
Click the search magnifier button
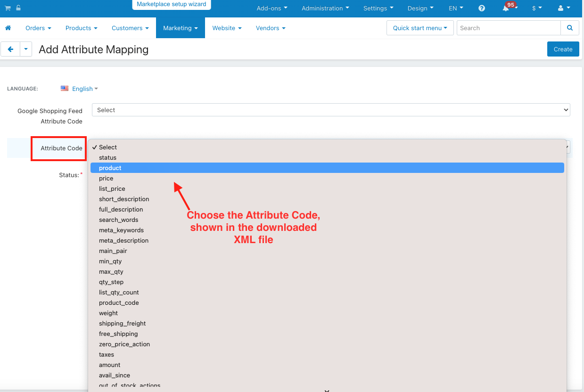570,28
